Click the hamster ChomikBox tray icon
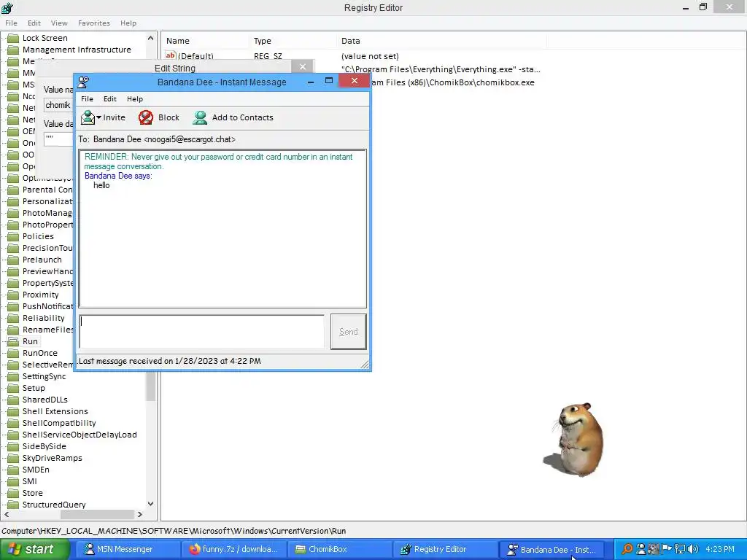Viewport: 747px width, 560px height. point(653,549)
